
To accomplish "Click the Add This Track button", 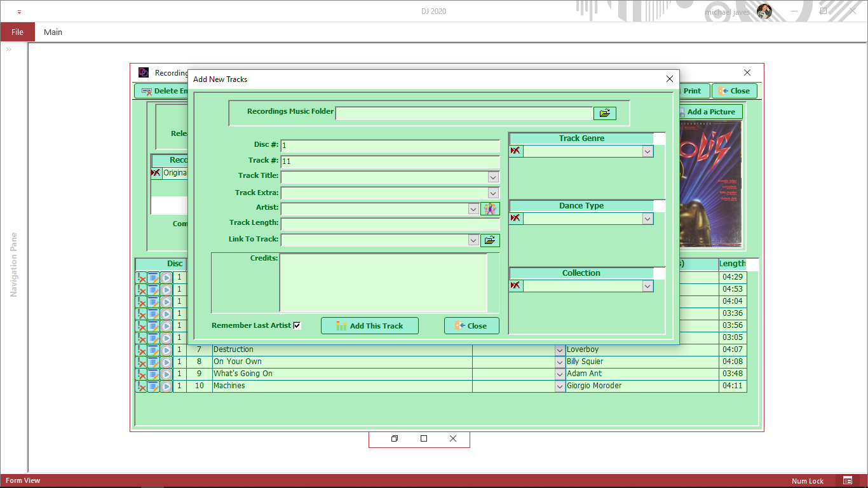I will [369, 325].
